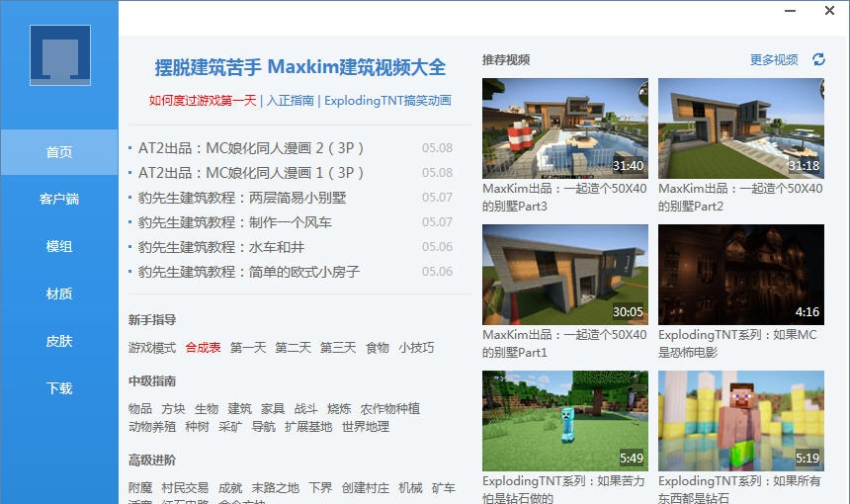The width and height of the screenshot is (850, 504).
Task: Open the 食物 guide link
Action: [x=378, y=348]
